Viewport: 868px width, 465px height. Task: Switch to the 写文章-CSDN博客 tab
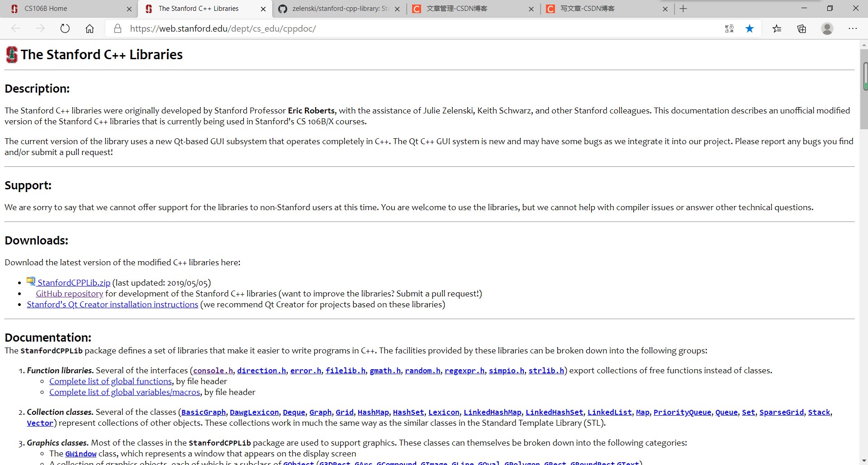(x=607, y=9)
